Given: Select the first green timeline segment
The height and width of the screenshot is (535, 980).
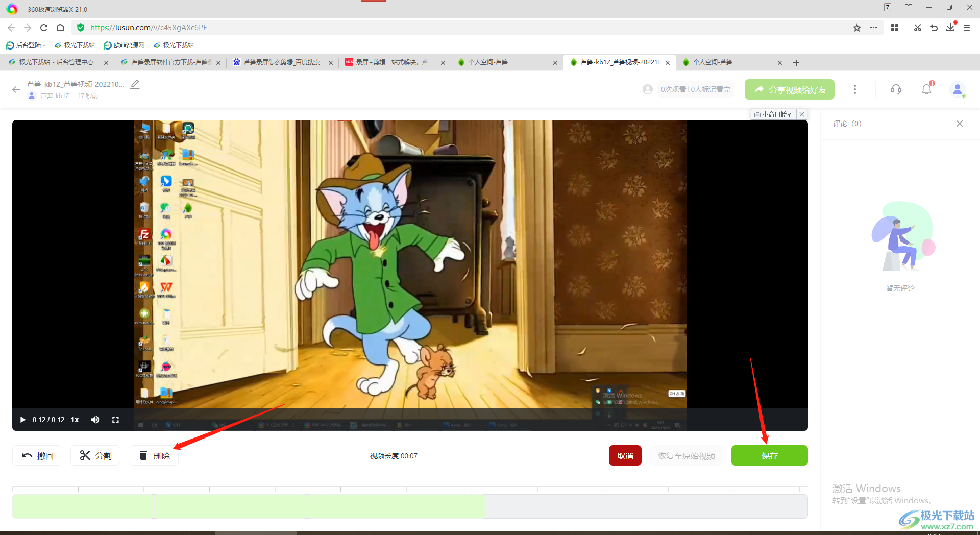Looking at the screenshot, I should [83, 506].
